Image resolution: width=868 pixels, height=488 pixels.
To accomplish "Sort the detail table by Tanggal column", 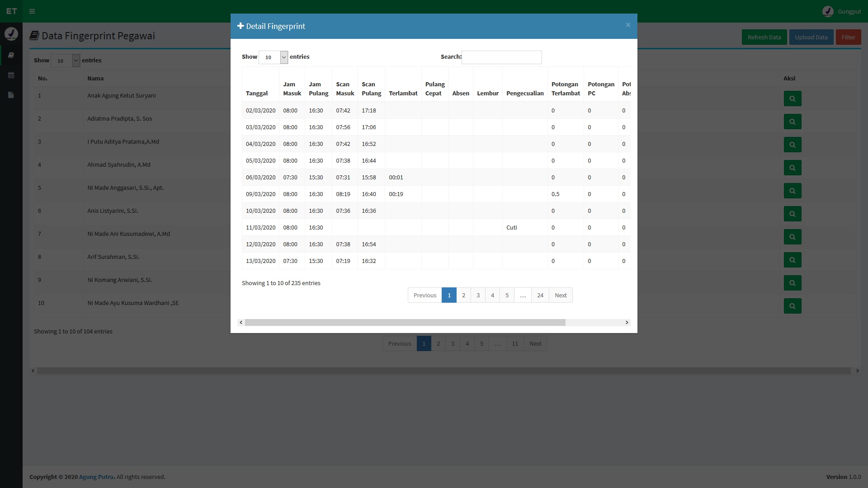I will (x=257, y=93).
